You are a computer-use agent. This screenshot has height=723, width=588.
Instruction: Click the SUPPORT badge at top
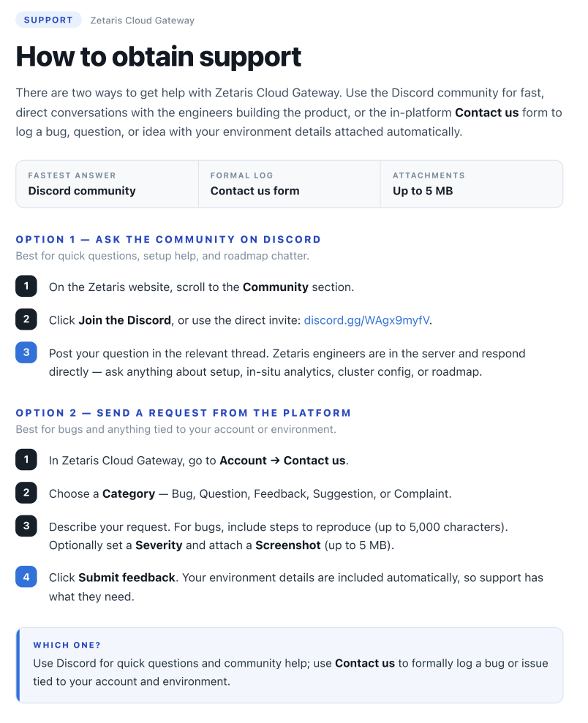click(48, 20)
